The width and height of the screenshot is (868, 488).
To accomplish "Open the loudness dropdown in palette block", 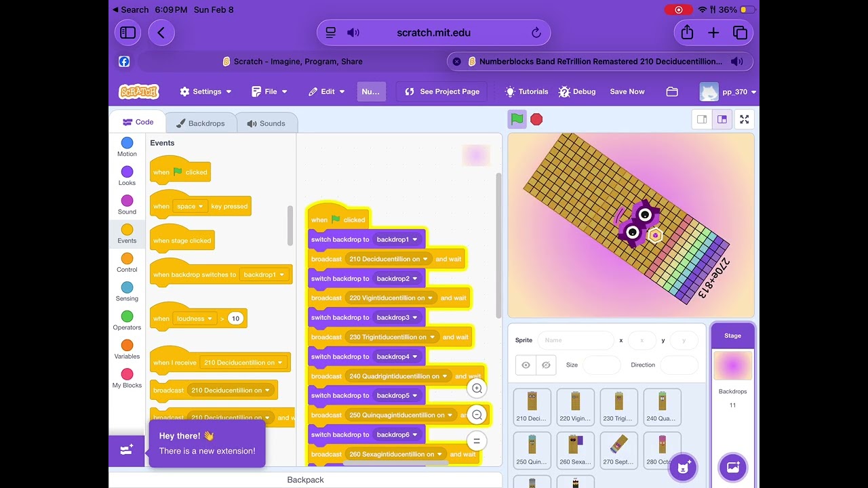I will point(195,319).
